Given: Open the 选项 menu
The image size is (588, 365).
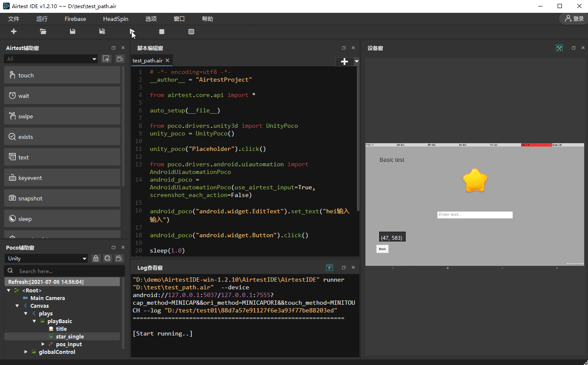Looking at the screenshot, I should click(x=151, y=19).
